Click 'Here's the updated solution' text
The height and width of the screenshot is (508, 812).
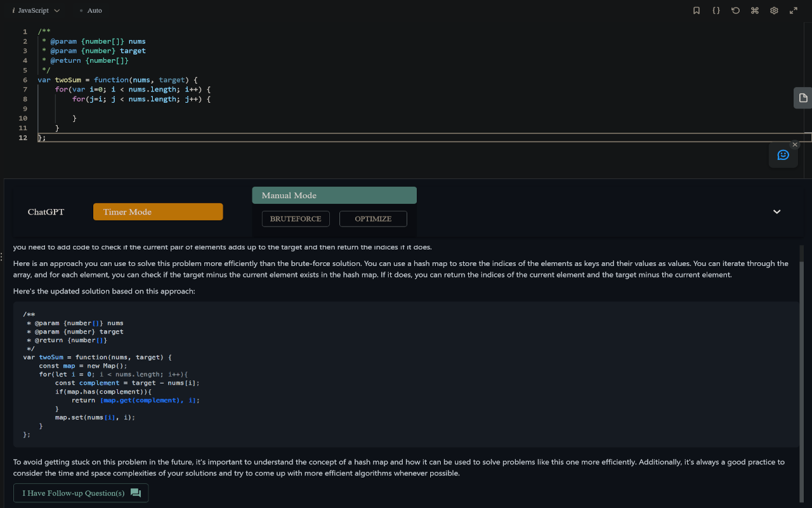coord(104,291)
